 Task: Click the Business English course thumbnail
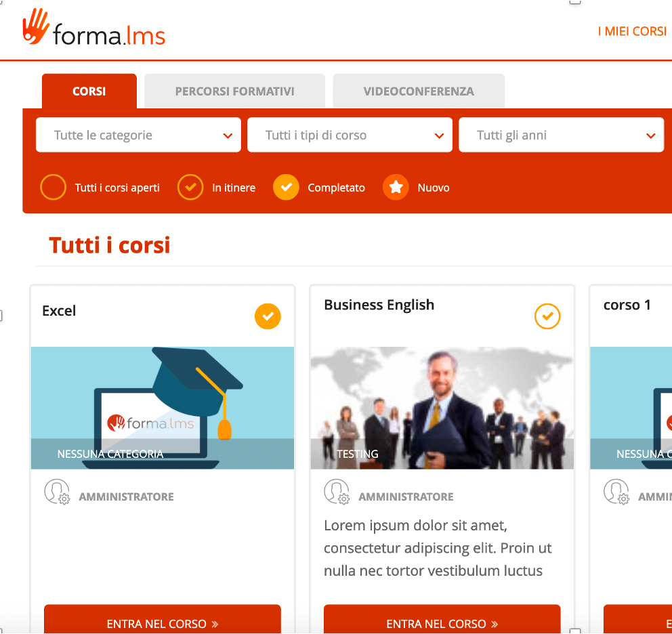[442, 408]
